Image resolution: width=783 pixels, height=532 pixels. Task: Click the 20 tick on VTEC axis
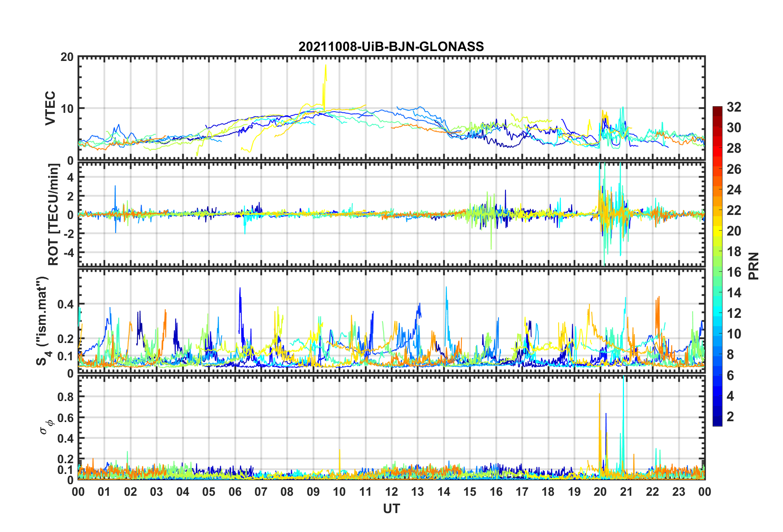coord(67,57)
